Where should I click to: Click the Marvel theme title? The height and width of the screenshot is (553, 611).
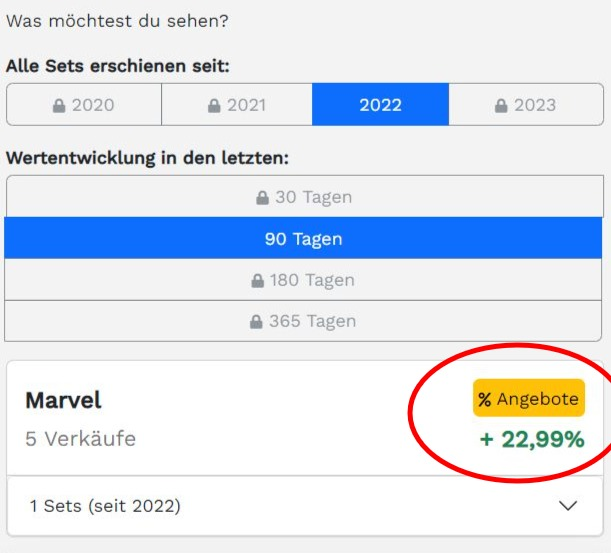pyautogui.click(x=63, y=400)
